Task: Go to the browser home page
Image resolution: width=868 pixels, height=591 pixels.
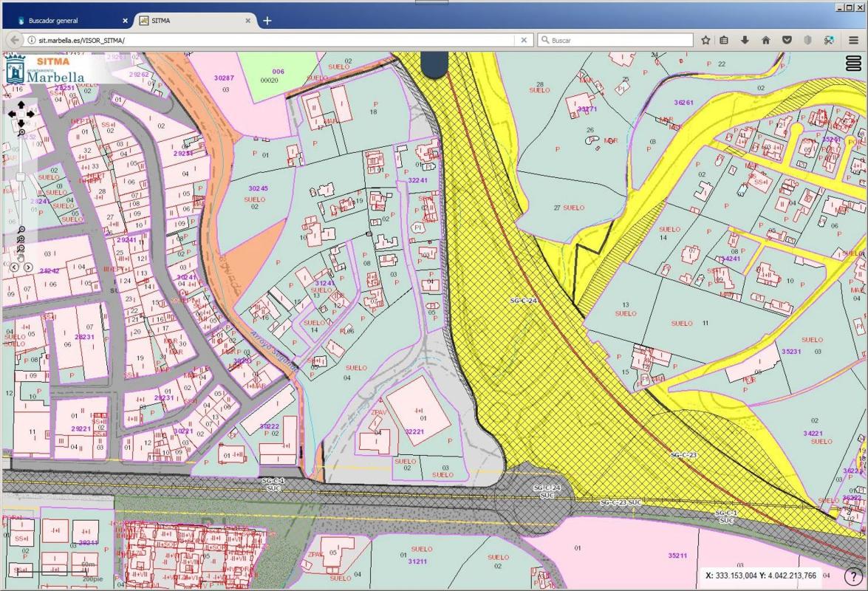Action: tap(765, 40)
